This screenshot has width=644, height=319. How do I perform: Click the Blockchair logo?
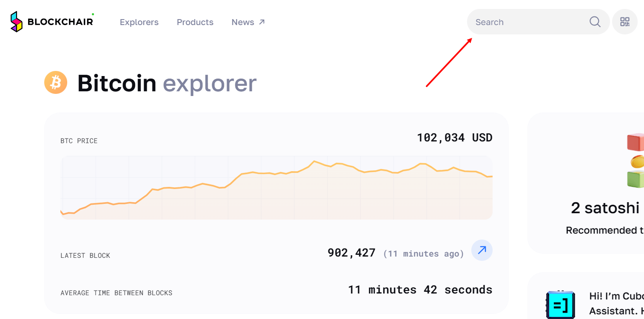point(52,22)
